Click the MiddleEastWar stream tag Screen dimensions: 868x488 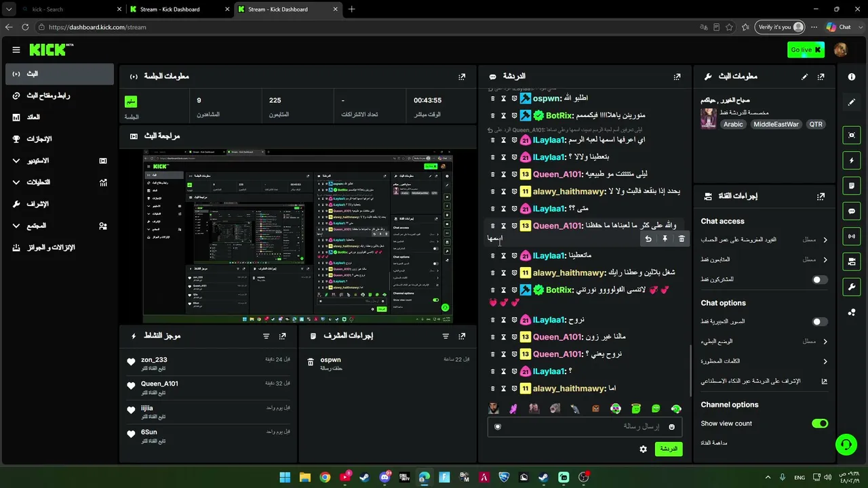(776, 125)
